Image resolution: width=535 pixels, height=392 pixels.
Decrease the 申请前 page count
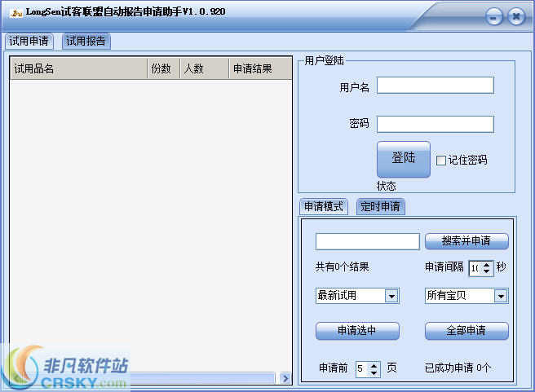point(374,373)
